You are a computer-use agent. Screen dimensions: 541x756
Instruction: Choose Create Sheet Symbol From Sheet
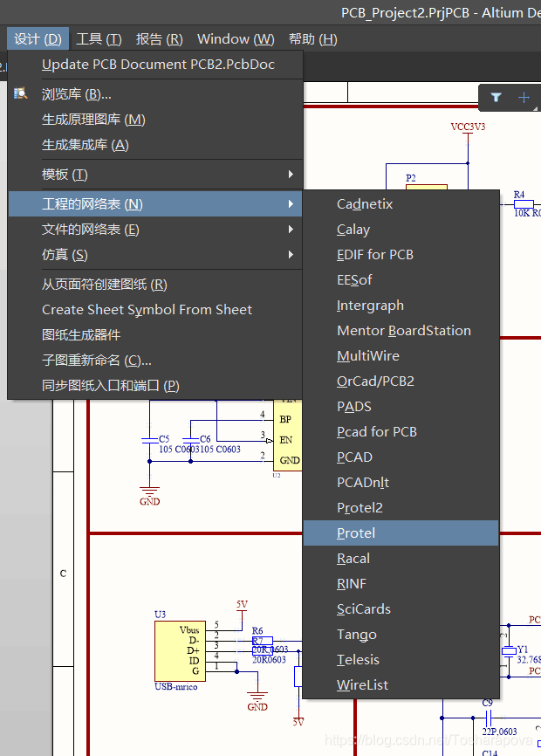coord(155,310)
